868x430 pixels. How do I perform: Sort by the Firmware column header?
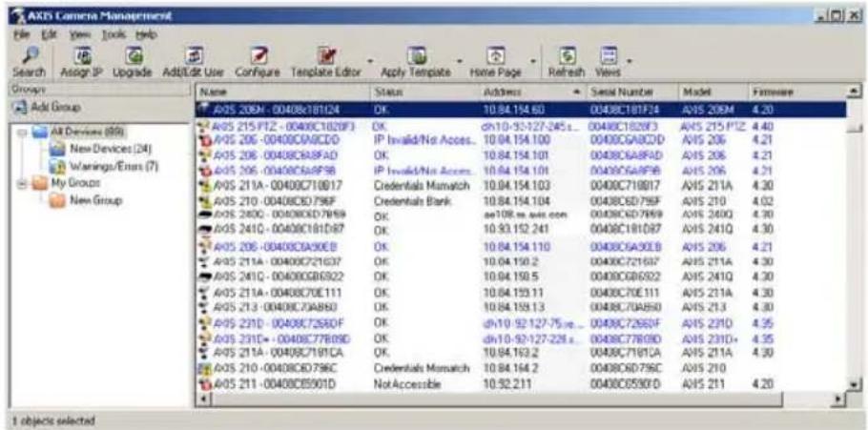click(796, 91)
